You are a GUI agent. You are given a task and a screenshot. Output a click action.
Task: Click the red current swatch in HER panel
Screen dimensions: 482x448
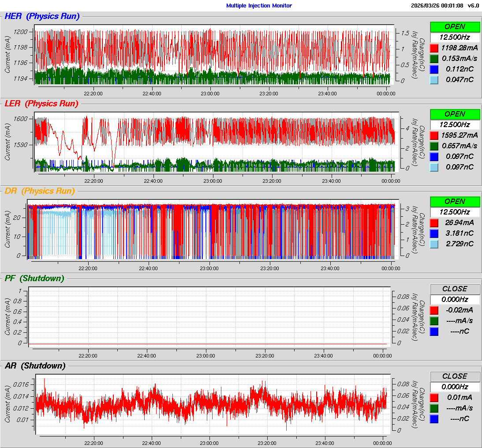point(434,48)
